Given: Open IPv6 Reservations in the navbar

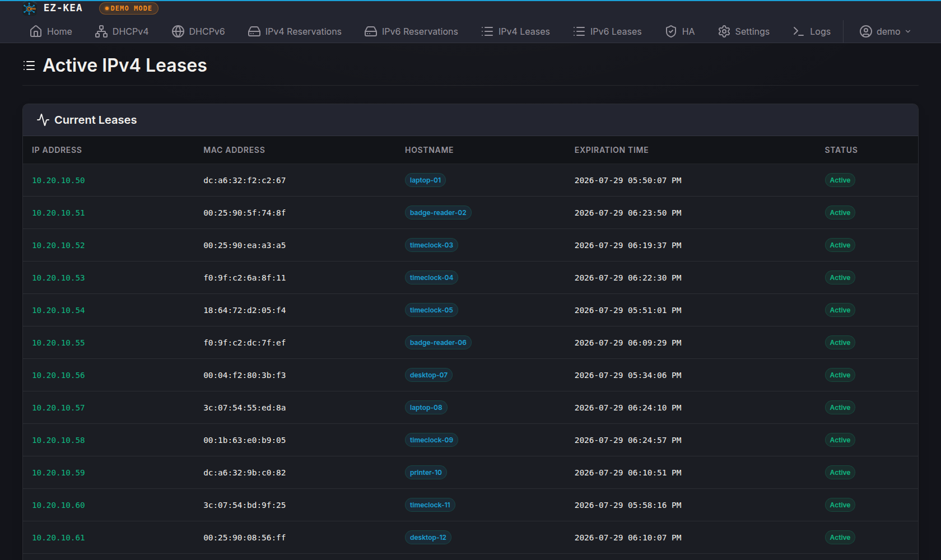Looking at the screenshot, I should [411, 31].
